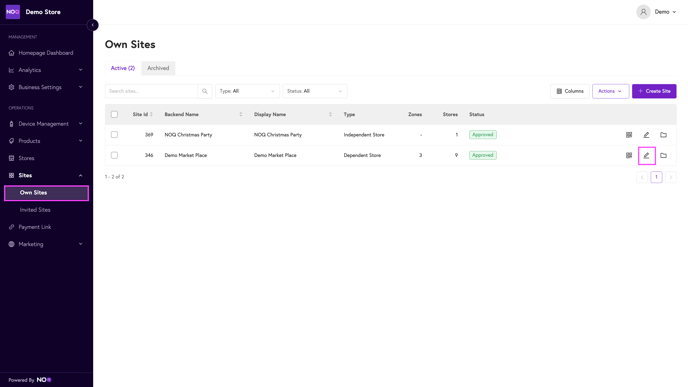
Task: Focus the Search sites input field
Action: 152,91
